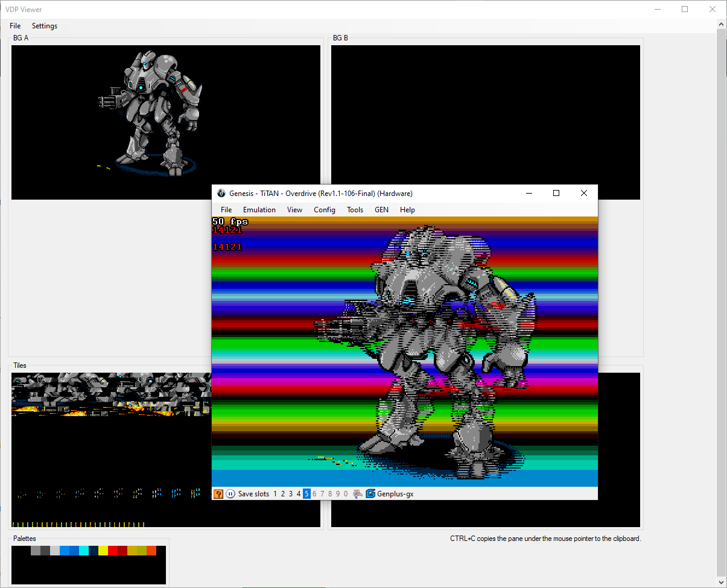Image resolution: width=727 pixels, height=588 pixels.
Task: Select save slot 4
Action: tap(299, 494)
